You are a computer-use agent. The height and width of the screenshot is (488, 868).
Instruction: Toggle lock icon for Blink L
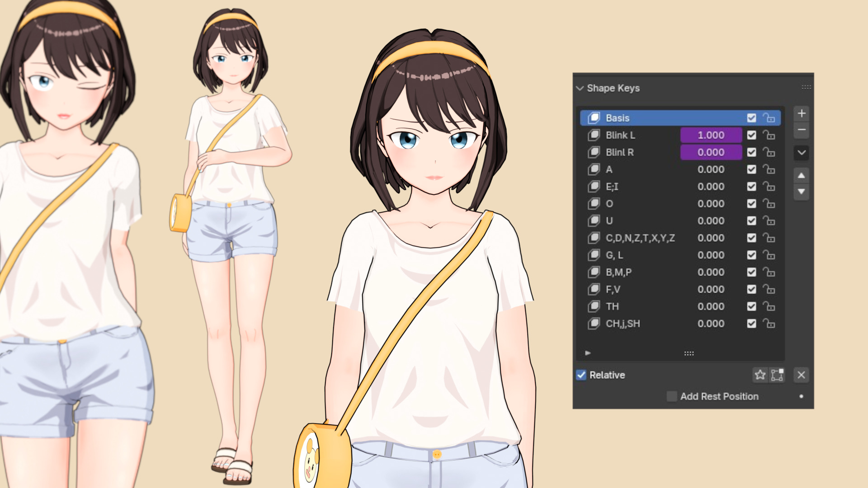[769, 135]
